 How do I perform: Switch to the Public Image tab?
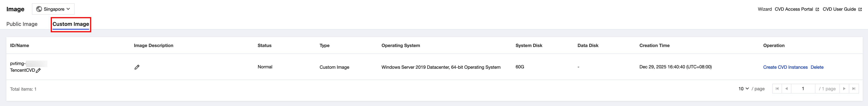(x=22, y=24)
